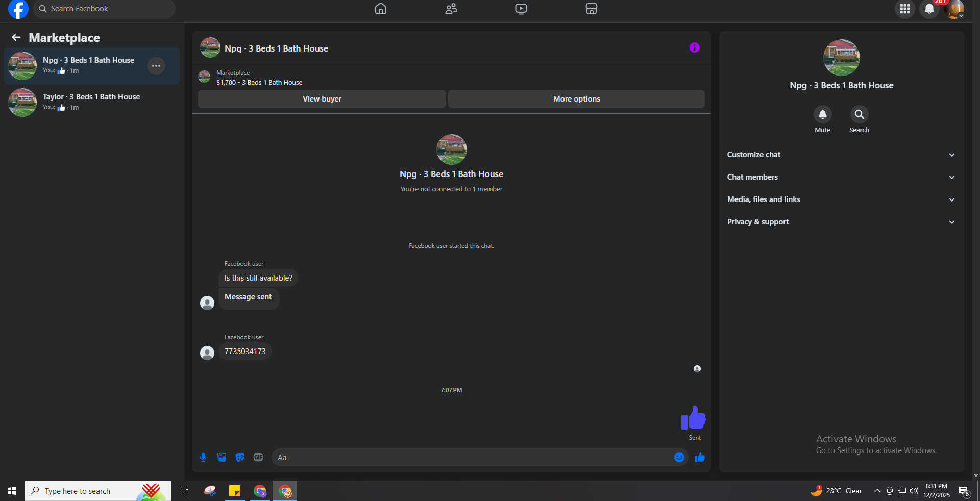Viewport: 980px width, 501px height.
Task: Open the notifications bell
Action: 929,9
